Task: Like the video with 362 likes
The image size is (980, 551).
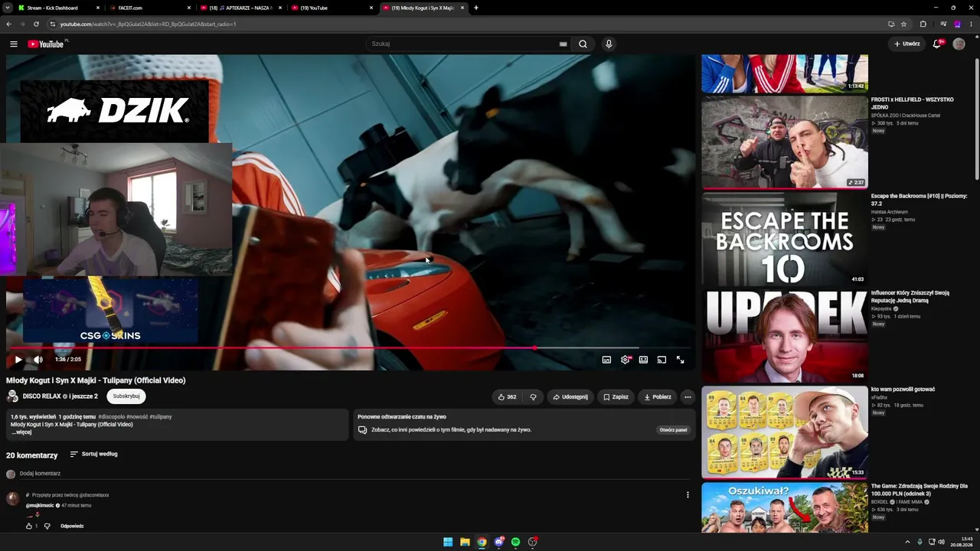Action: (x=507, y=397)
